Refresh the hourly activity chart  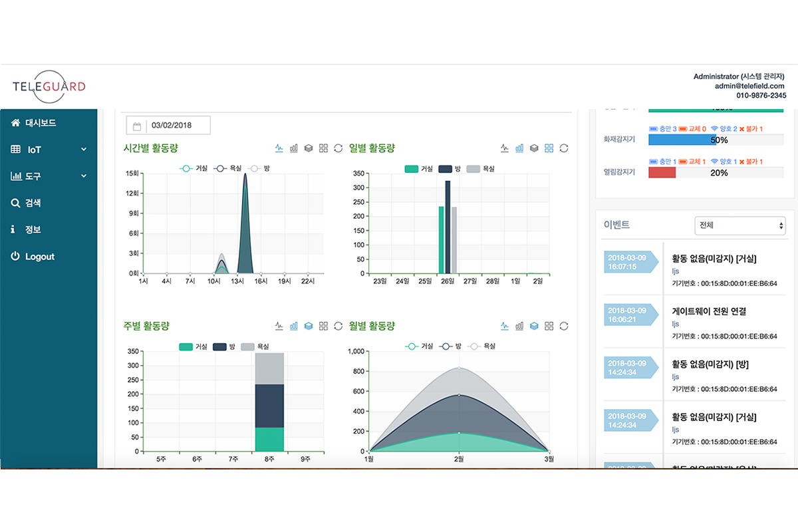coord(338,148)
